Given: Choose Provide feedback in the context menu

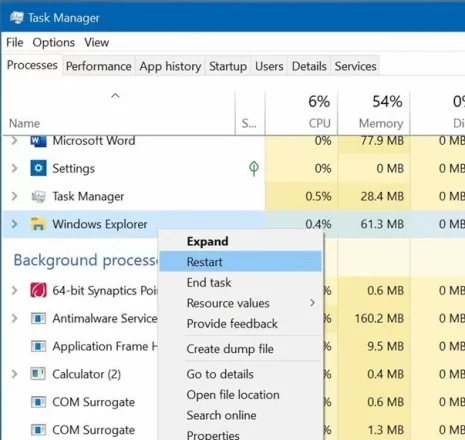Looking at the screenshot, I should click(241, 324).
